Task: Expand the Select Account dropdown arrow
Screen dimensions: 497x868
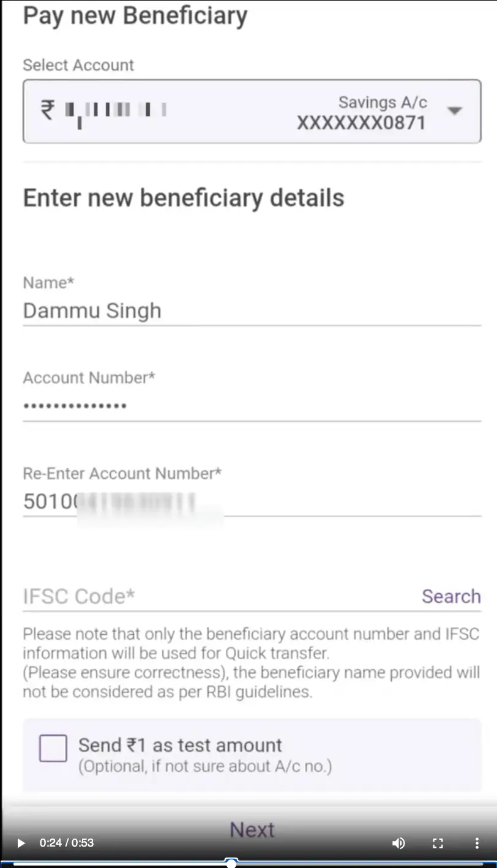Action: pos(454,111)
